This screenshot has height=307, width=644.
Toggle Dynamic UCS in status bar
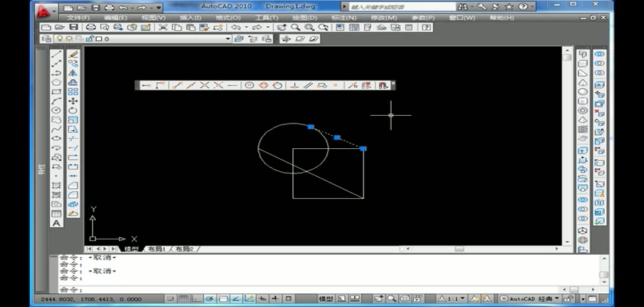pos(249,299)
